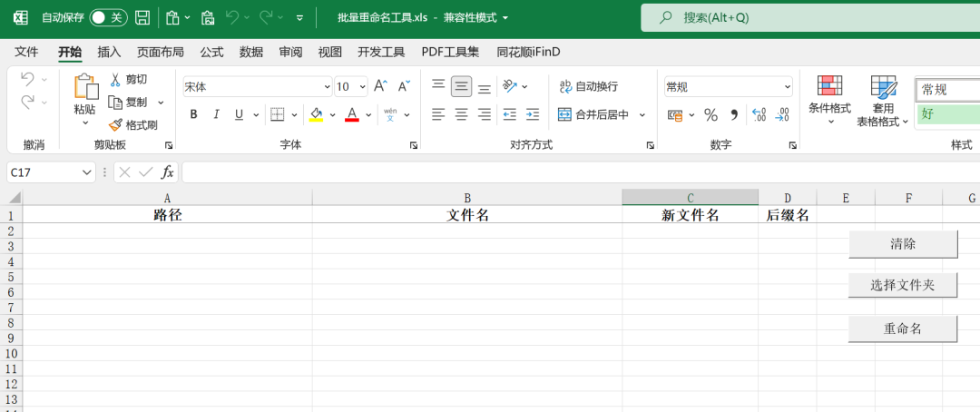Click the Middle Align icon
980x412 pixels.
coord(461,86)
